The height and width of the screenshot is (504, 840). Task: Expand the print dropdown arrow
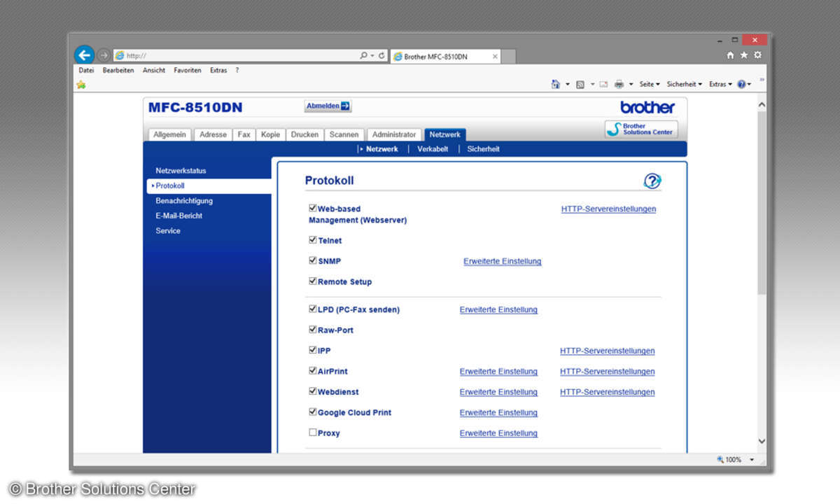[x=631, y=84]
